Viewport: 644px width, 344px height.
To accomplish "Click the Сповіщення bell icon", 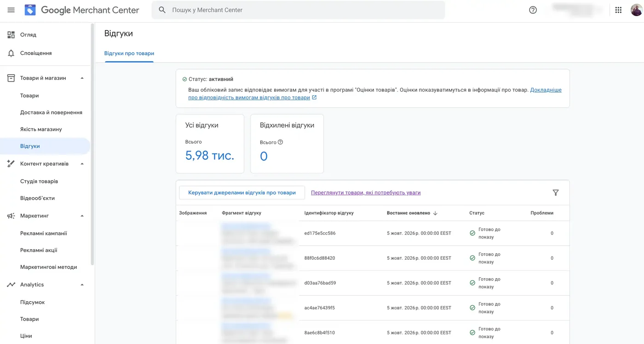I will click(x=11, y=53).
